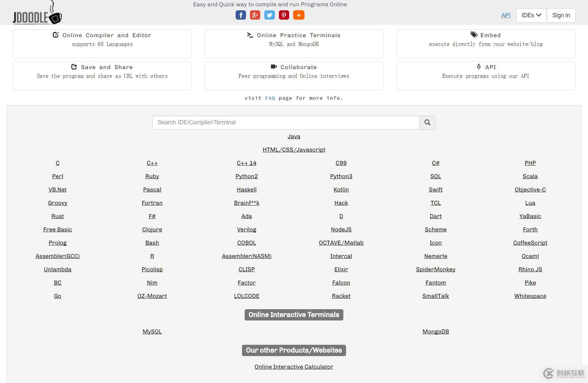The image size is (588, 383).
Task: Select the C++ 14 compiler link
Action: pyautogui.click(x=247, y=163)
